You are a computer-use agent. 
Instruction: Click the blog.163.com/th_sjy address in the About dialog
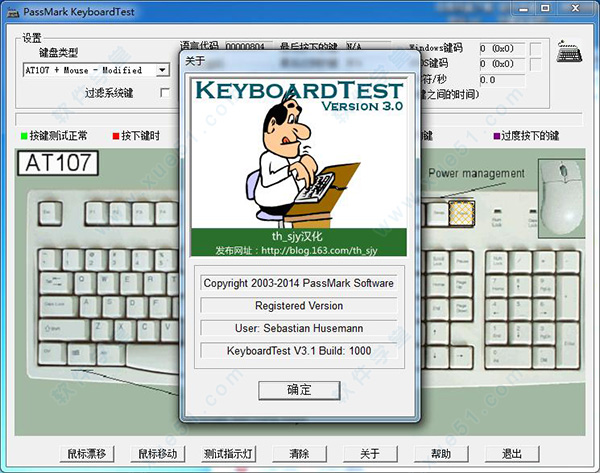click(320, 250)
